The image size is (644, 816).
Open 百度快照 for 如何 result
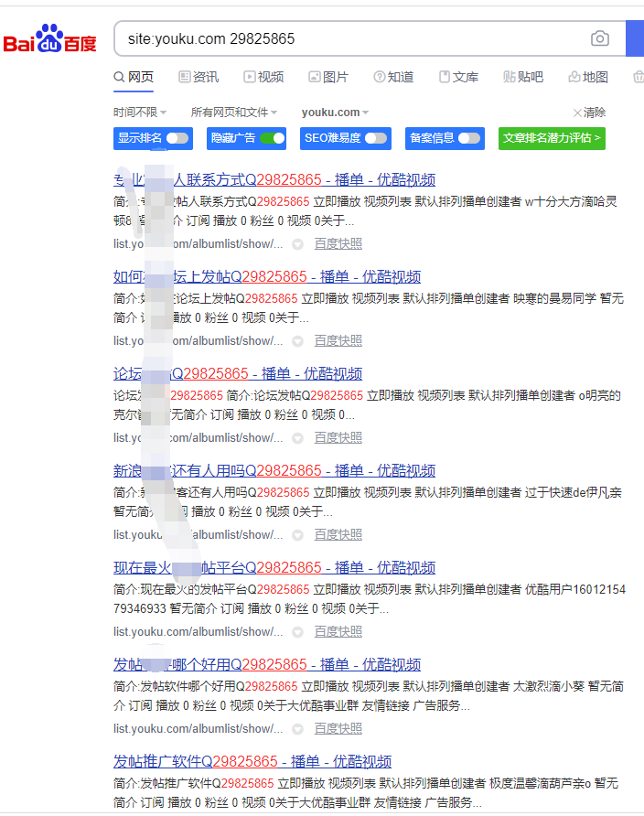338,341
